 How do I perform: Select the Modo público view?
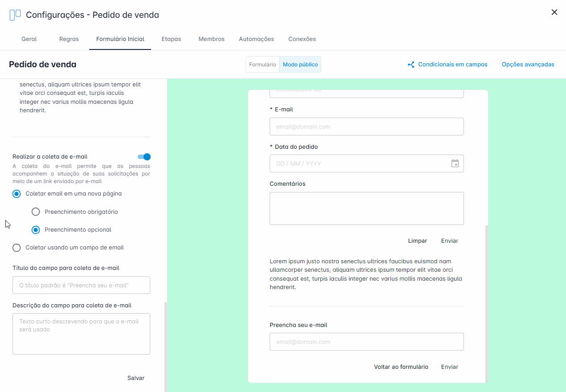click(300, 65)
